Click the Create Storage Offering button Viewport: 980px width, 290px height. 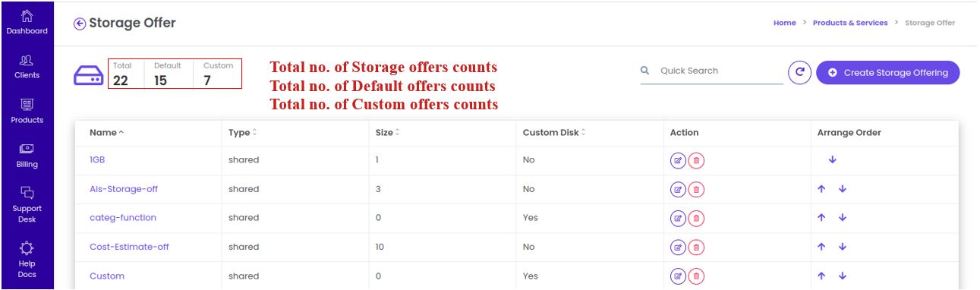(888, 73)
